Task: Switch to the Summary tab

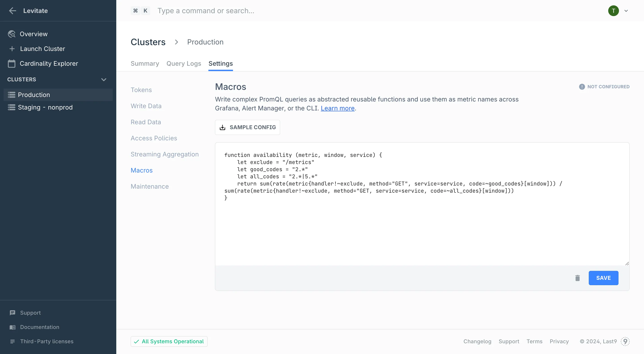Action: click(x=145, y=64)
